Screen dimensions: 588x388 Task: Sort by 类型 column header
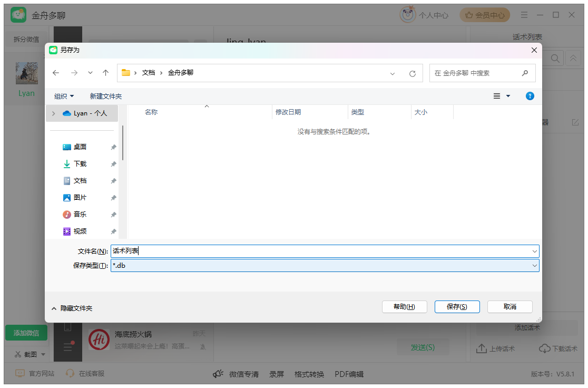coord(357,112)
